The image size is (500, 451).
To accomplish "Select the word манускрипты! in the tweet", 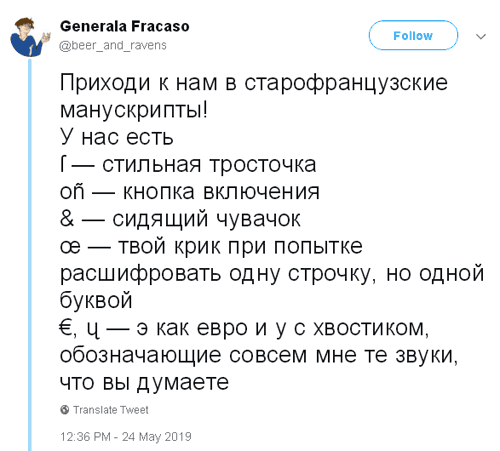I will click(x=134, y=110).
